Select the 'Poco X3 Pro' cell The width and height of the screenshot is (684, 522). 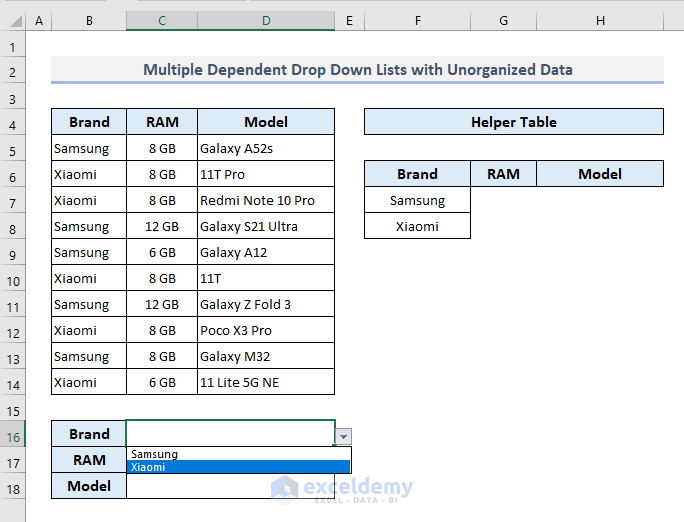click(x=266, y=330)
